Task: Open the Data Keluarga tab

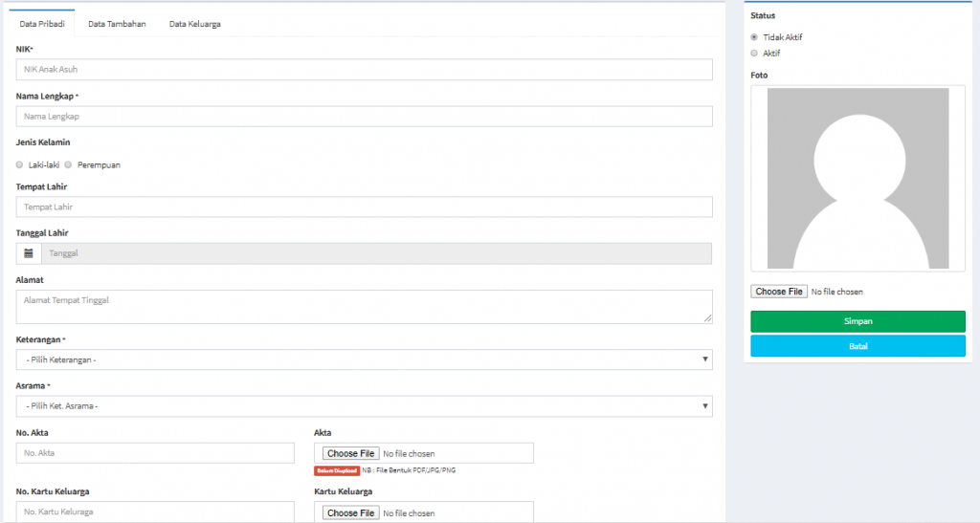Action: coord(195,24)
